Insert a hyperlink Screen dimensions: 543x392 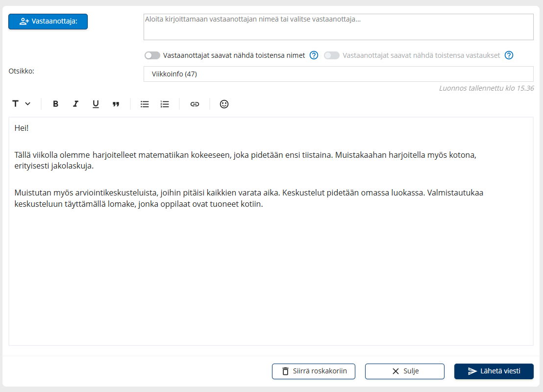point(195,104)
